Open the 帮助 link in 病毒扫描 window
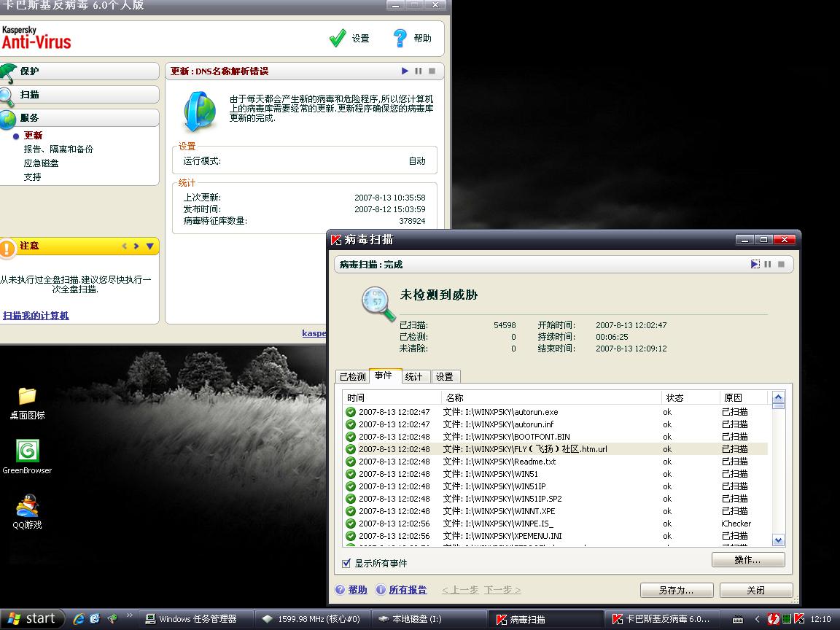 click(357, 590)
